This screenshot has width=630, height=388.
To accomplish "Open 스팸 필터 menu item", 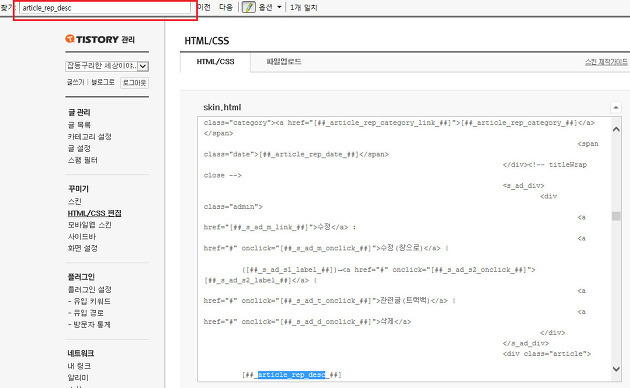I will (x=82, y=160).
